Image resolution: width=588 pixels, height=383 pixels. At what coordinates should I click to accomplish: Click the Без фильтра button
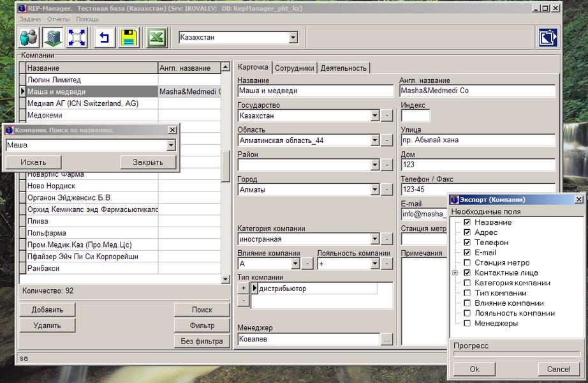coord(202,342)
